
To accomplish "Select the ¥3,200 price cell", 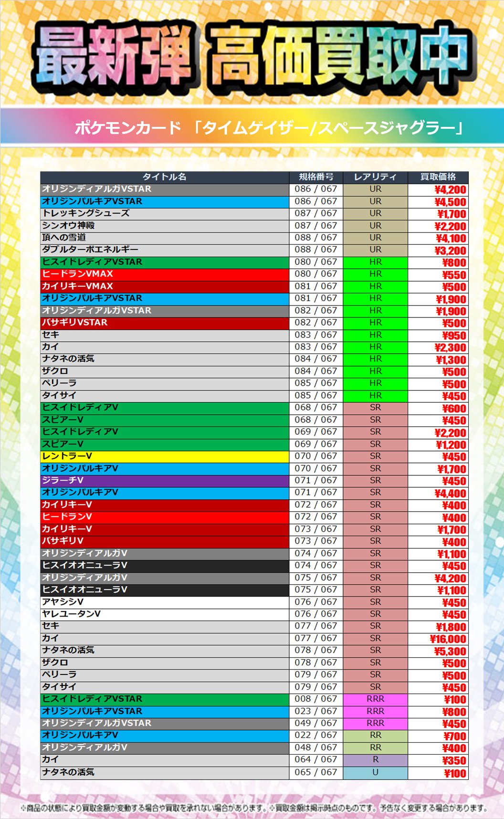I will (438, 250).
